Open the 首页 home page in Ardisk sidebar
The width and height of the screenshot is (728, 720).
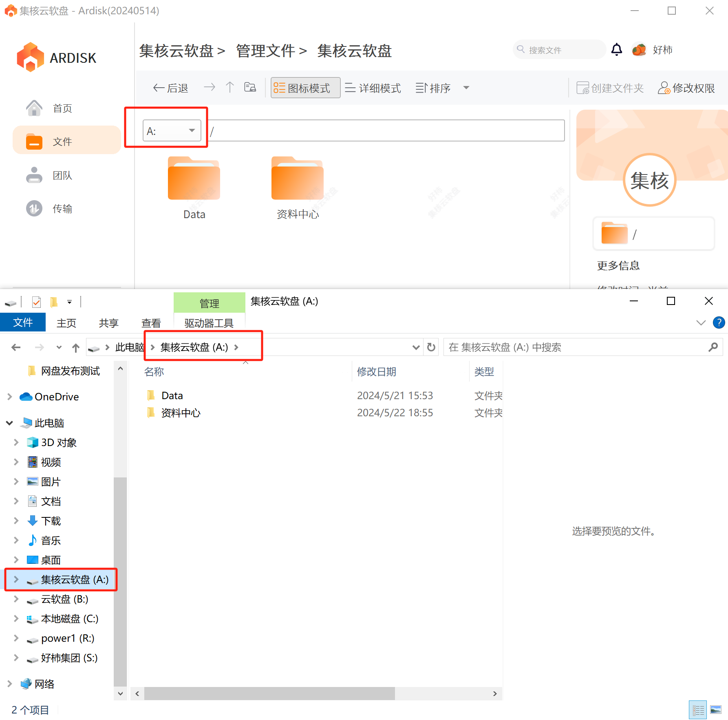tap(49, 108)
